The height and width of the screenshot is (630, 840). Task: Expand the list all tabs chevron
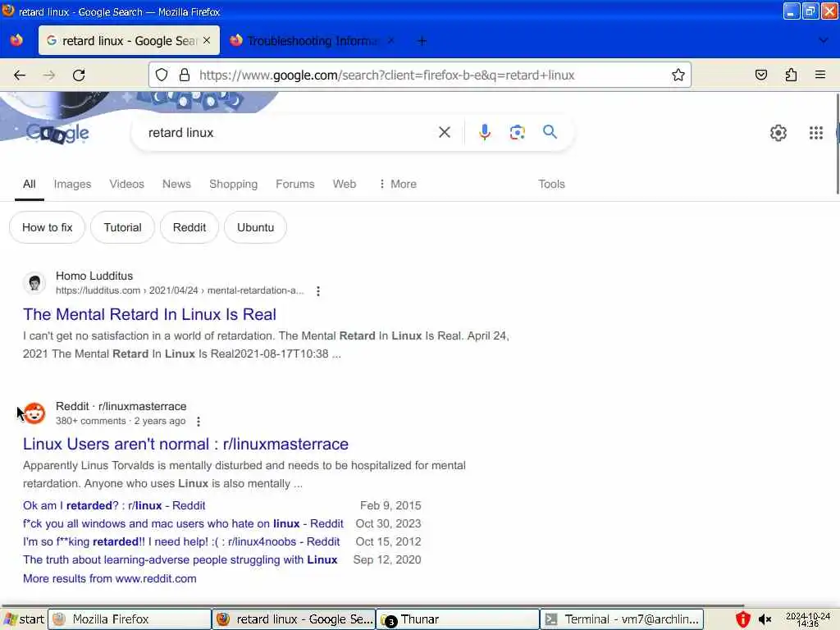[x=823, y=41]
